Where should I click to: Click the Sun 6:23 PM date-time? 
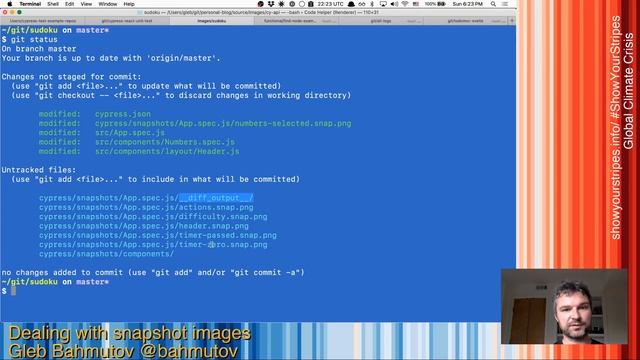point(468,4)
